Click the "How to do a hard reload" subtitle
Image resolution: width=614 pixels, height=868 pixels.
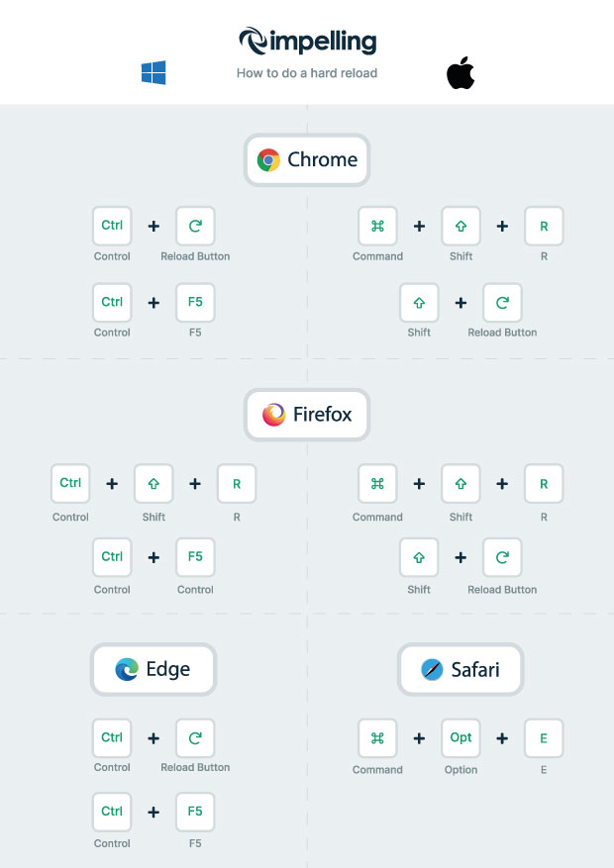(307, 73)
